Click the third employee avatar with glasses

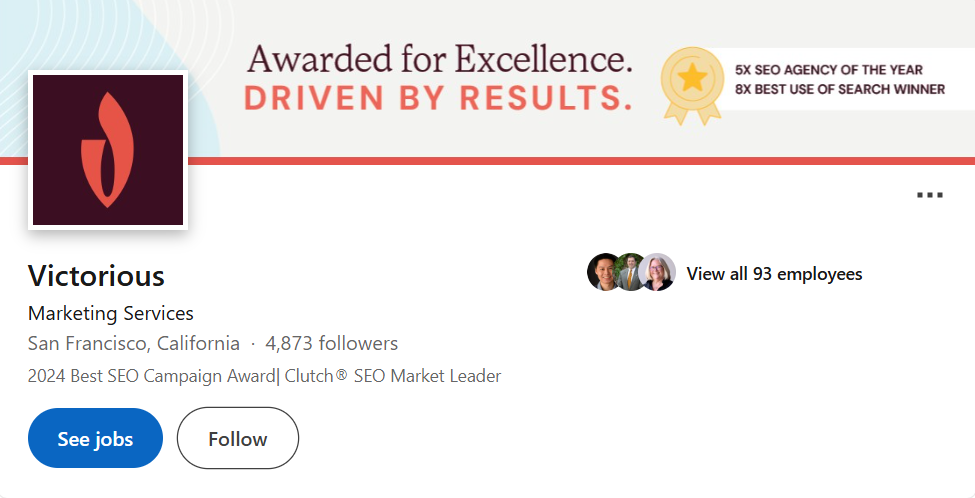pyautogui.click(x=658, y=272)
